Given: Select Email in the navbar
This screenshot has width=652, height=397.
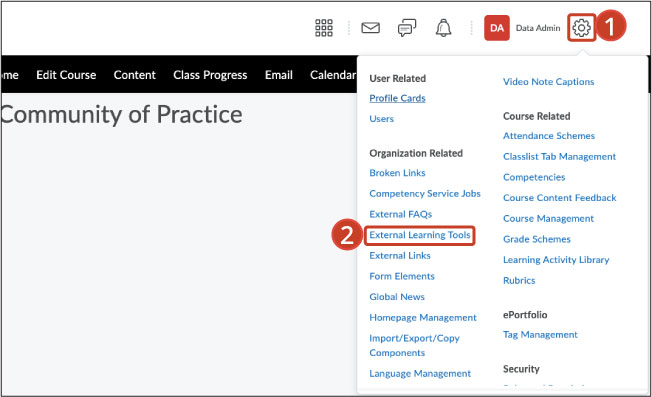Looking at the screenshot, I should tap(279, 75).
